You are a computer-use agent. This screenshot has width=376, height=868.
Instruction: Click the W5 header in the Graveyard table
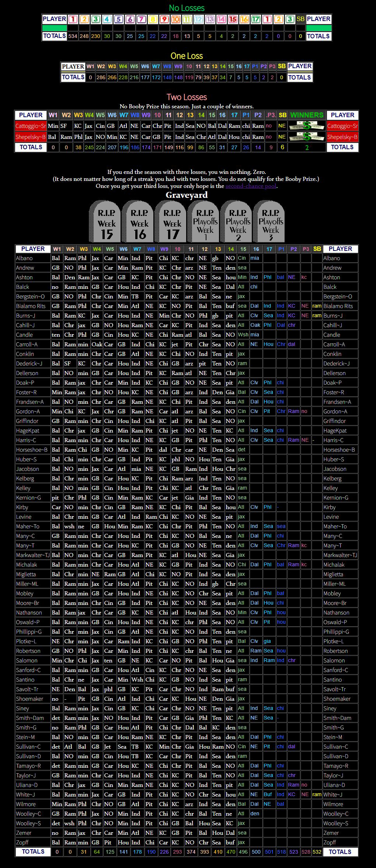[x=110, y=249]
